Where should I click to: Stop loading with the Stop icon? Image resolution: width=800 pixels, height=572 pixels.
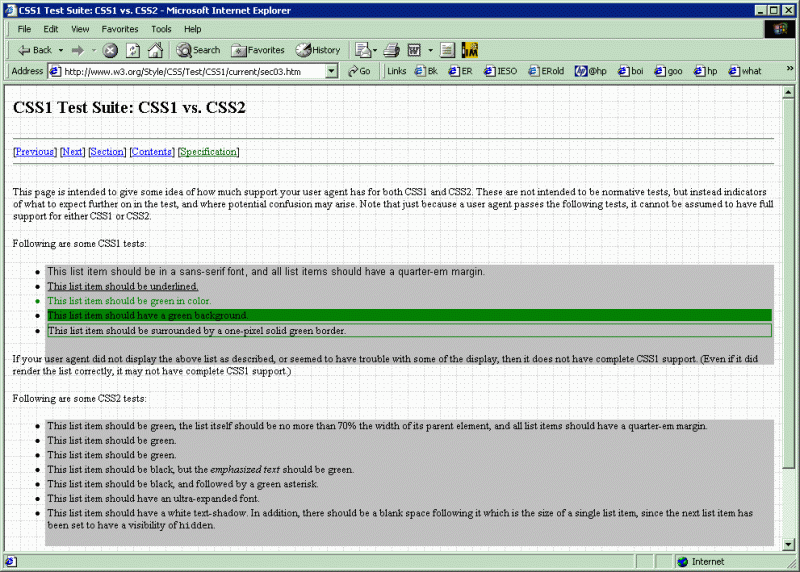[110, 50]
